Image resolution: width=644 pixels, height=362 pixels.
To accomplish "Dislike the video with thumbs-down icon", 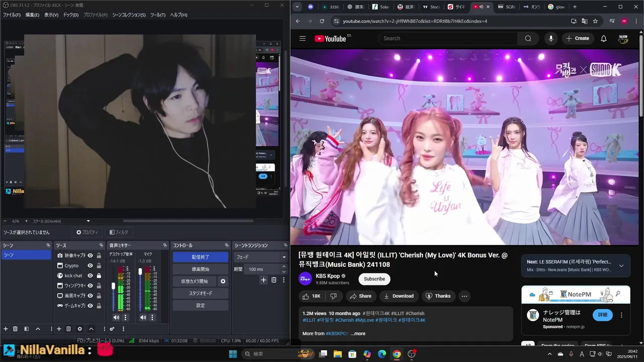I will 333,296.
